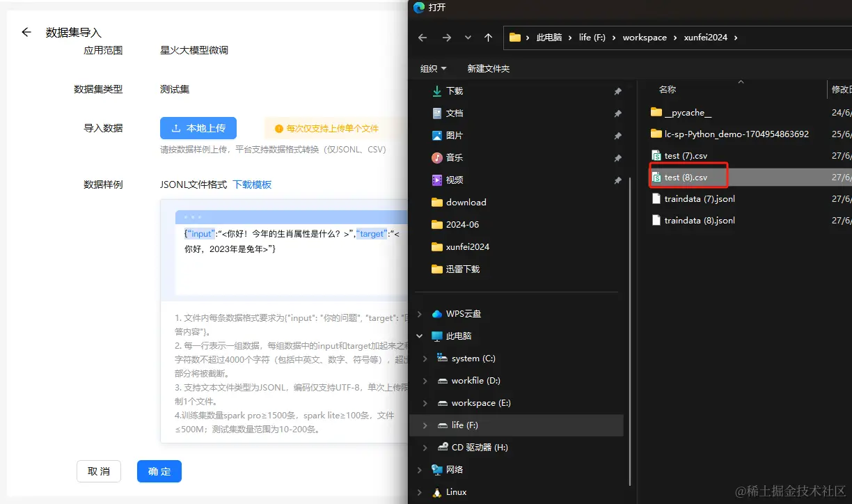The image size is (852, 504).
Task: Select workspace (E:) drive
Action: coord(473,403)
